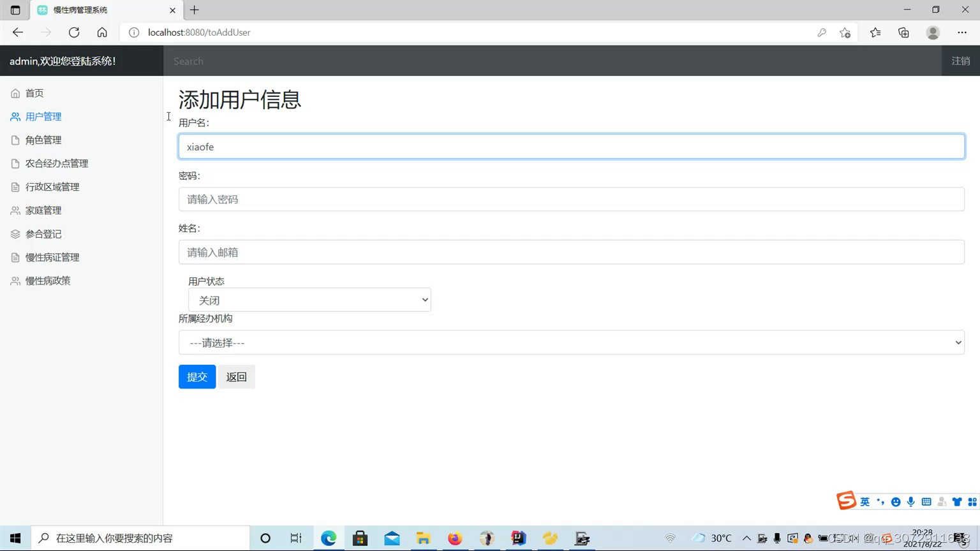This screenshot has width=980, height=551.
Task: Open the 用户状态 dropdown showing 关闭
Action: [309, 300]
